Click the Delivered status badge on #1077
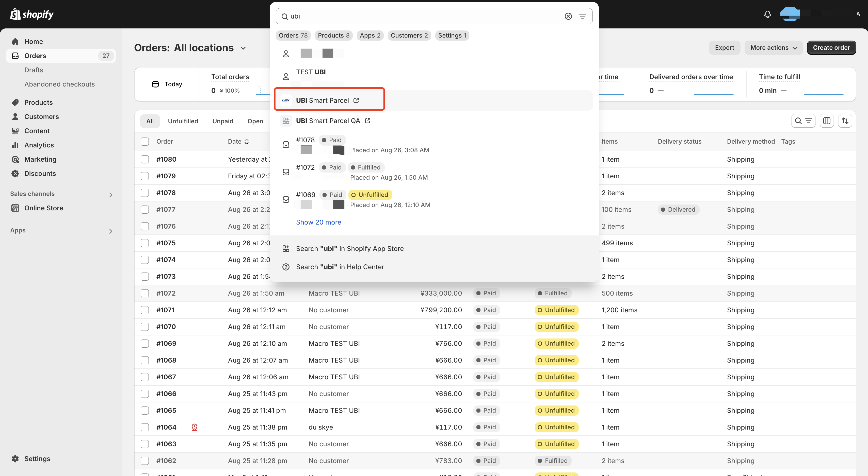Viewport: 868px width, 476px height. click(x=678, y=209)
